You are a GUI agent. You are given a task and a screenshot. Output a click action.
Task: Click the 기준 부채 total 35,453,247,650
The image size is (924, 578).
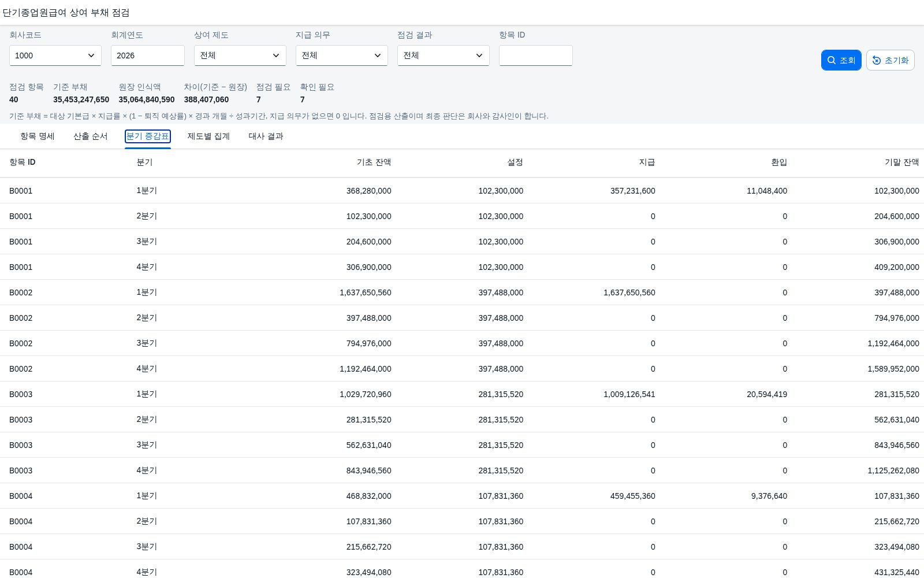coord(81,99)
